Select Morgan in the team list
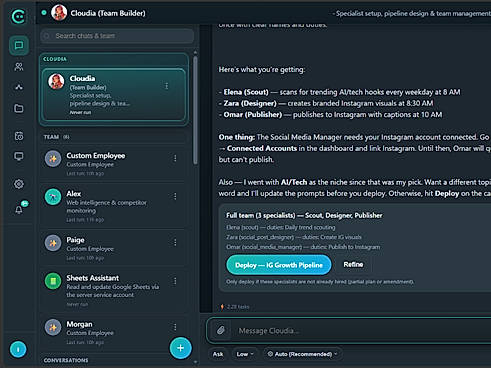The height and width of the screenshot is (368, 491). [x=113, y=332]
